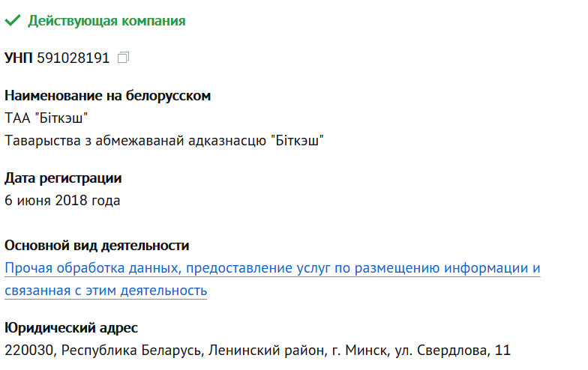The height and width of the screenshot is (370, 588).
Task: Click 'ул. Свердлова, 11' in the address
Action: click(454, 351)
